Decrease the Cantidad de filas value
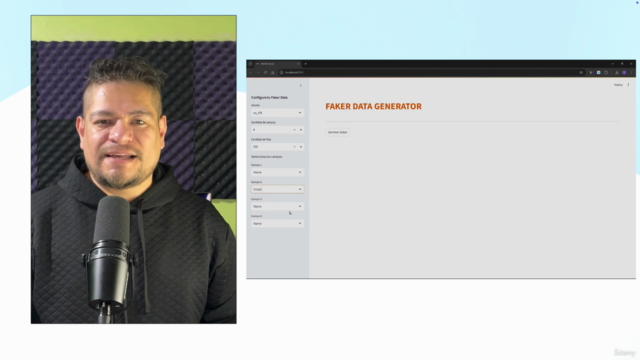Screen dimensions: 640x360 click(x=294, y=147)
